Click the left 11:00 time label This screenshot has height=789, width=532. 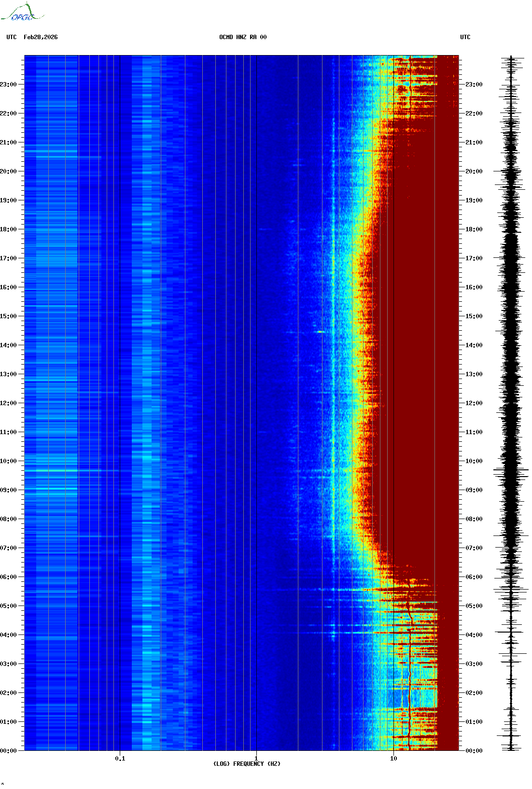[x=8, y=432]
